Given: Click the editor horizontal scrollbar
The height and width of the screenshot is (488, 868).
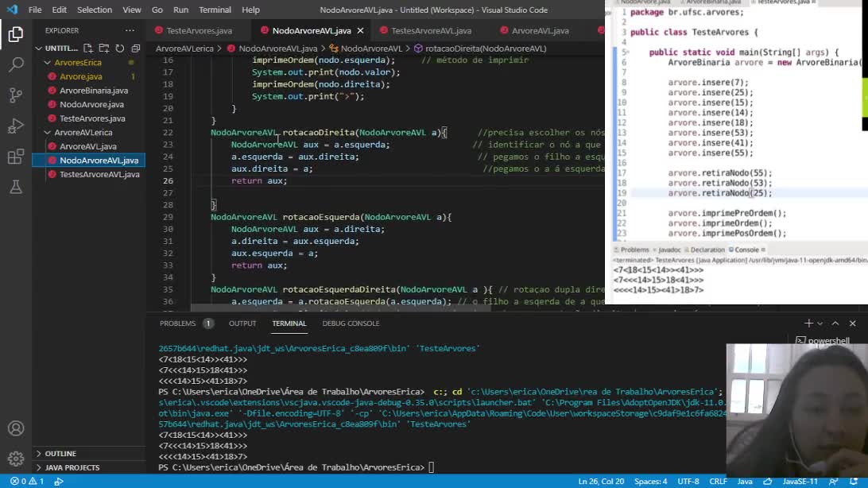Looking at the screenshot, I should pos(340,308).
